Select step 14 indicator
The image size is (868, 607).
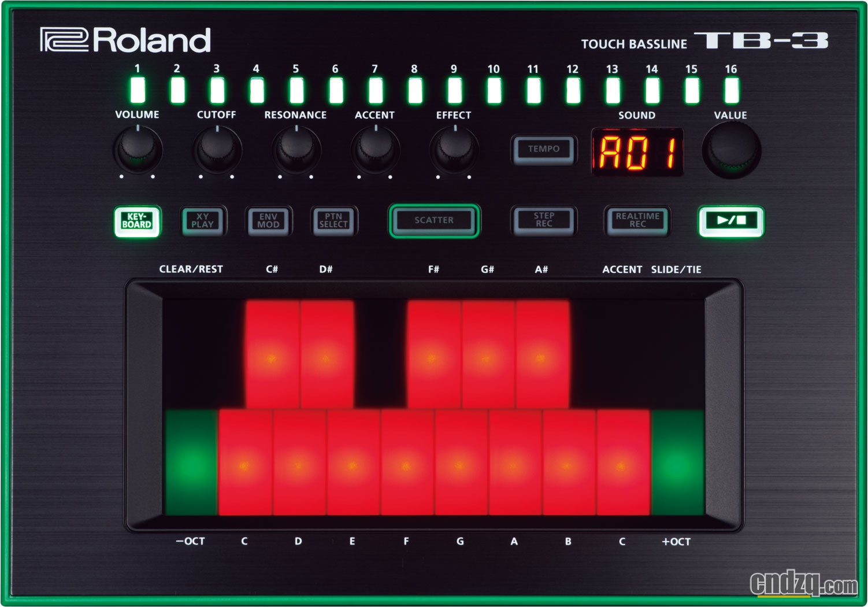tap(652, 90)
